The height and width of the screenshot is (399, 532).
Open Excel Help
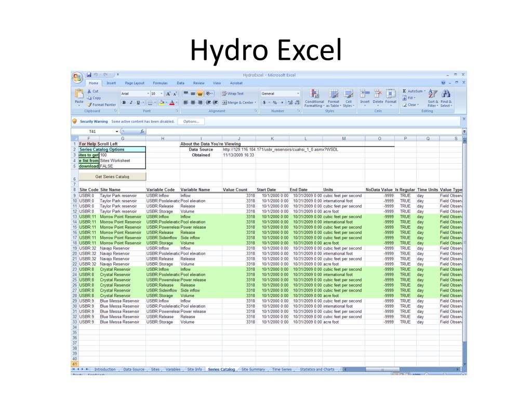[x=443, y=83]
